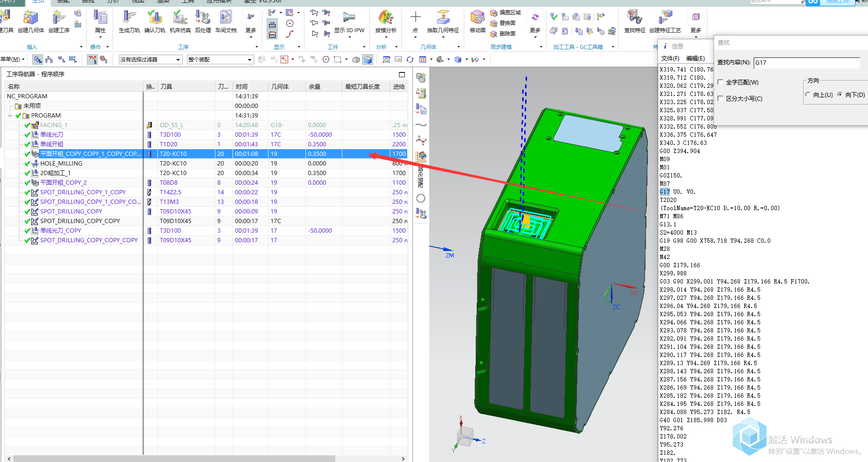868x462 pixels.
Task: Click the green check icon in GC工具箱
Action: click(x=553, y=17)
